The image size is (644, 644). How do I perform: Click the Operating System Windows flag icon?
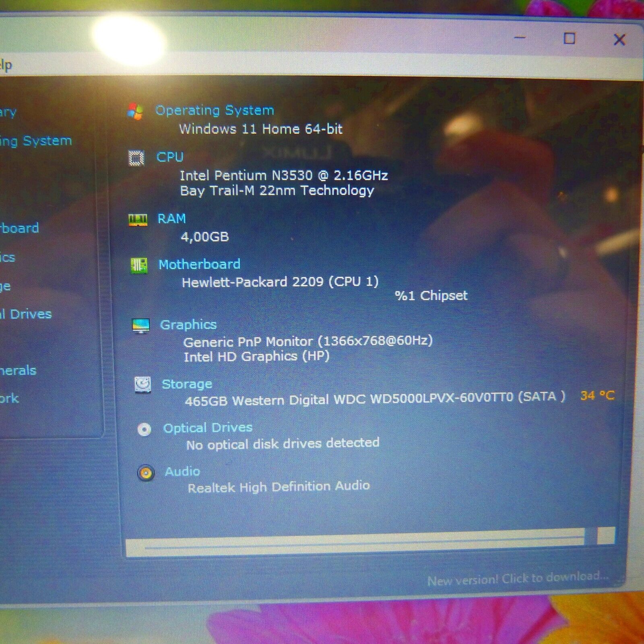coord(135,111)
